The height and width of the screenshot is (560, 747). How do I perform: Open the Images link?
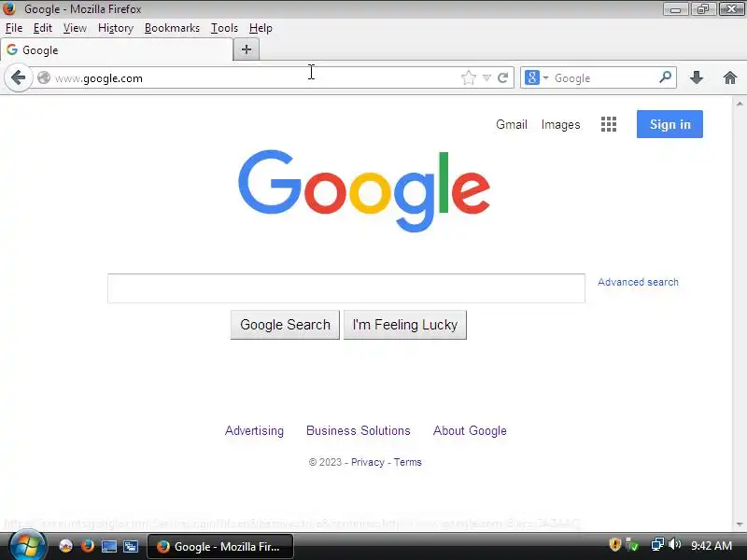(x=561, y=124)
